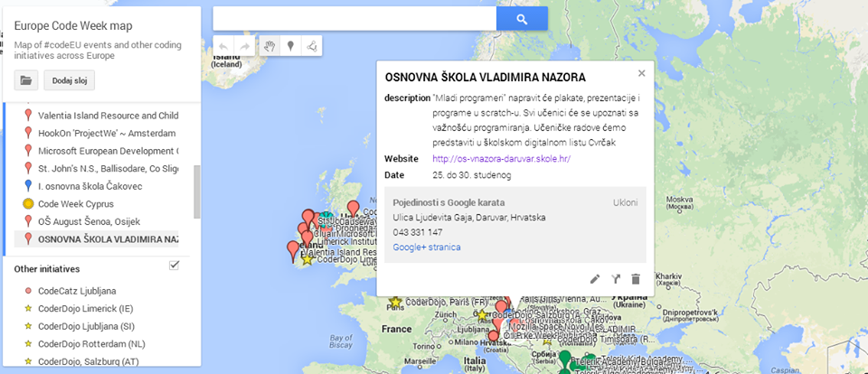Open the Google+ stranica link
Screen dimensions: 868x374
pos(426,248)
